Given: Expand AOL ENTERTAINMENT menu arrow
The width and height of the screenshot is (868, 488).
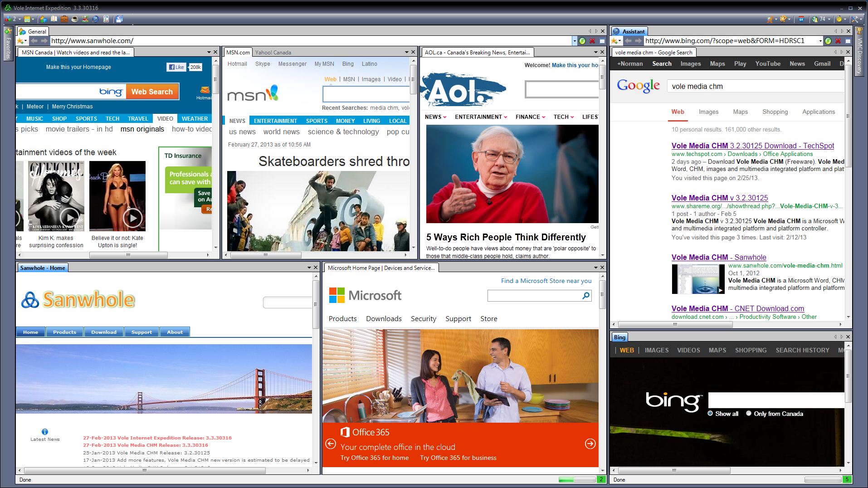Looking at the screenshot, I should click(505, 117).
